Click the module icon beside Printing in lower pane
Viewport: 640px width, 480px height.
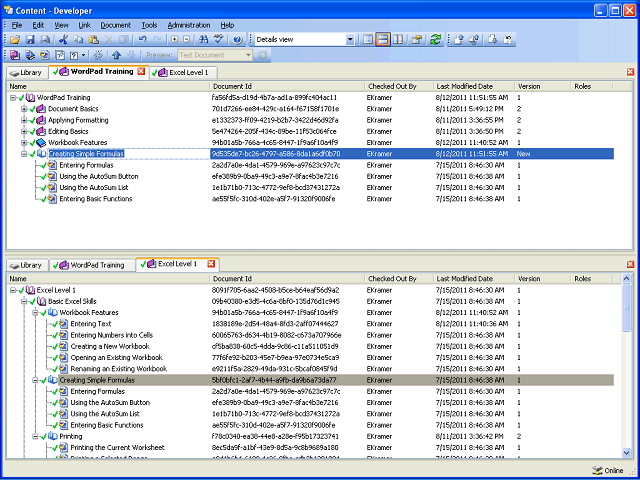pos(52,436)
